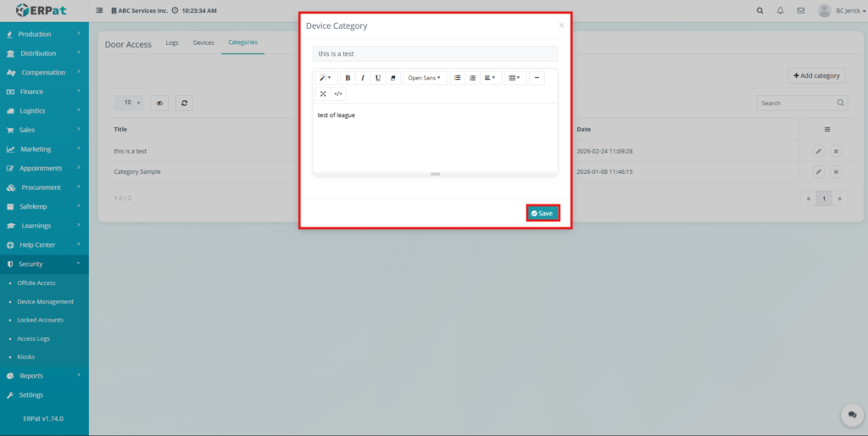Go to the previous pagination page
Viewport: 868px width, 436px height.
pyautogui.click(x=809, y=198)
